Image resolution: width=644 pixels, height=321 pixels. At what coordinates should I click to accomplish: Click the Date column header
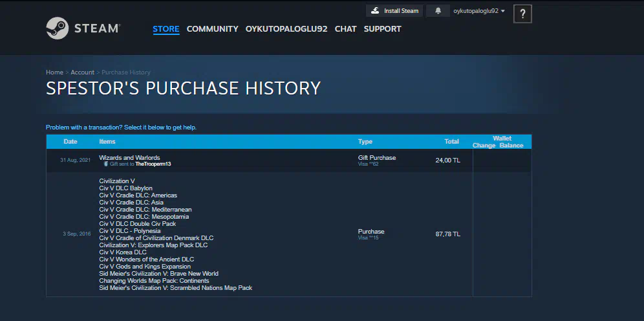coord(70,141)
